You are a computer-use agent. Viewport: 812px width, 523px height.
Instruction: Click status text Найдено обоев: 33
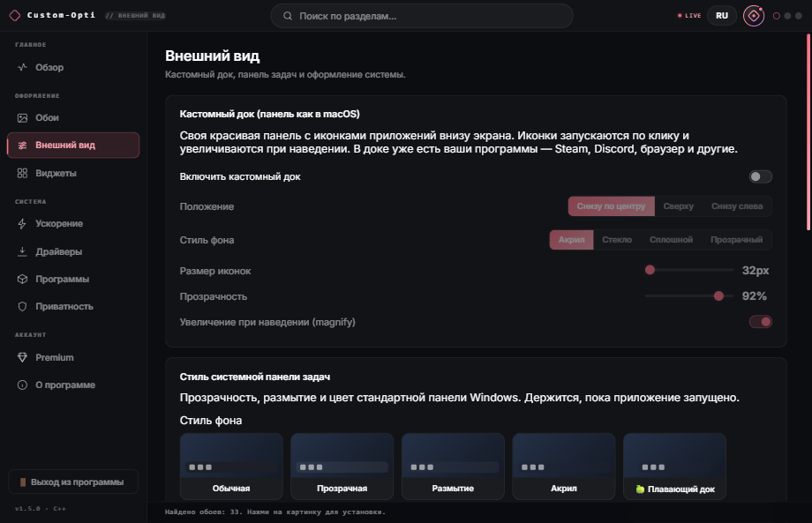(x=204, y=512)
